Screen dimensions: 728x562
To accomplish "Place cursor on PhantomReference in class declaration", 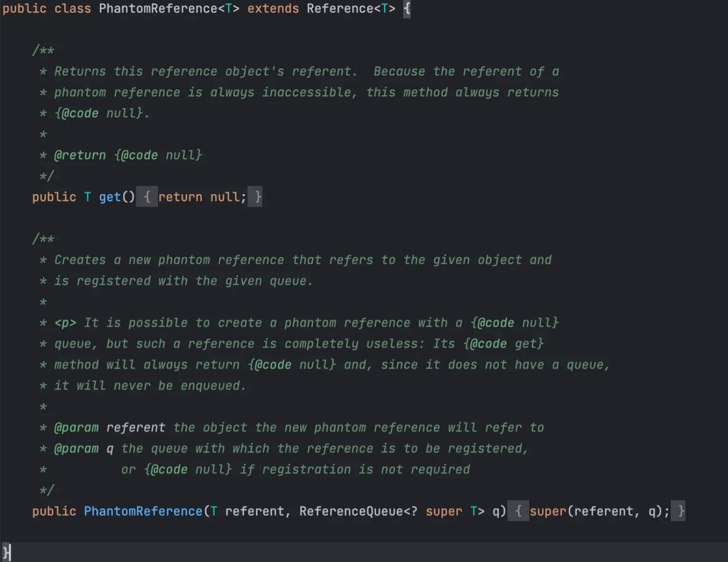I will click(x=158, y=8).
